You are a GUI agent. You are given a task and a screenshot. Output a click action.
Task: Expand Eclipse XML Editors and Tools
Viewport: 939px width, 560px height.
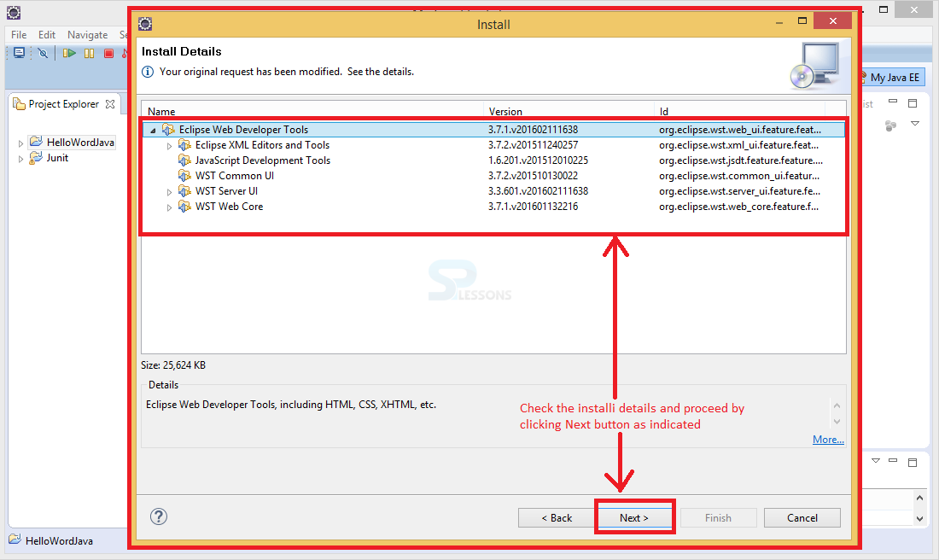169,145
